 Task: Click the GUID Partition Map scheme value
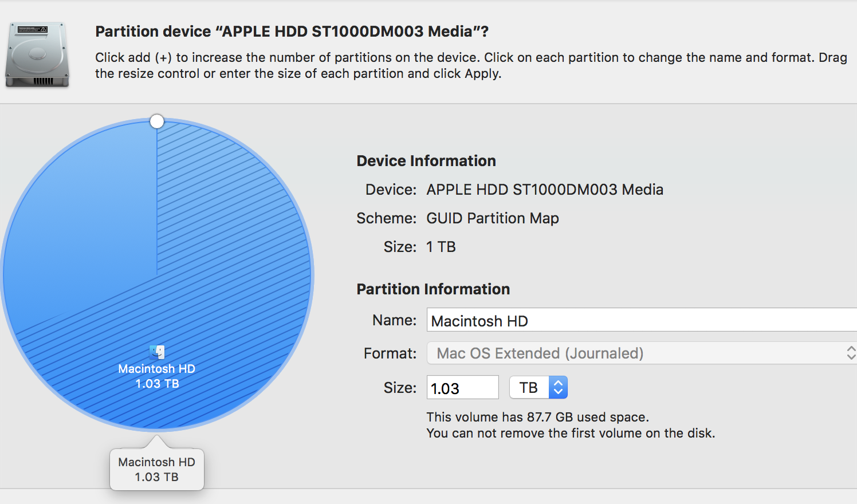493,218
